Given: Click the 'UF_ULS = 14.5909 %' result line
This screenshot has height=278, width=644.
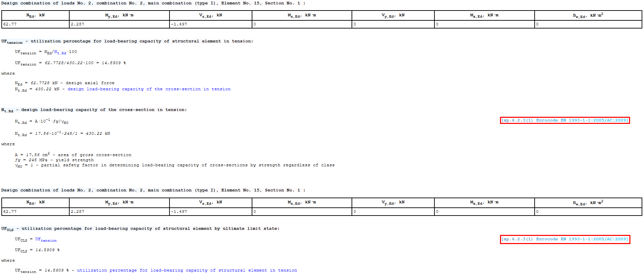Looking at the screenshot, I should click(x=37, y=250).
